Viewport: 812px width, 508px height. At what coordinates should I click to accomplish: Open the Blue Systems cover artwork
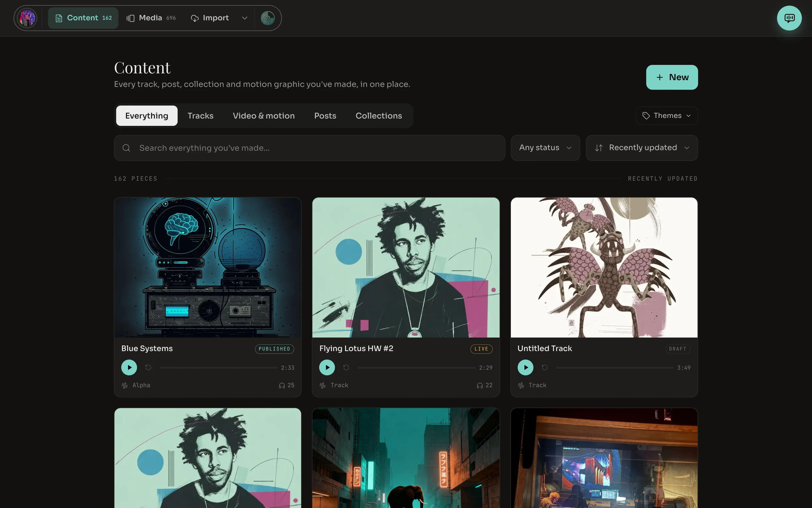click(208, 268)
